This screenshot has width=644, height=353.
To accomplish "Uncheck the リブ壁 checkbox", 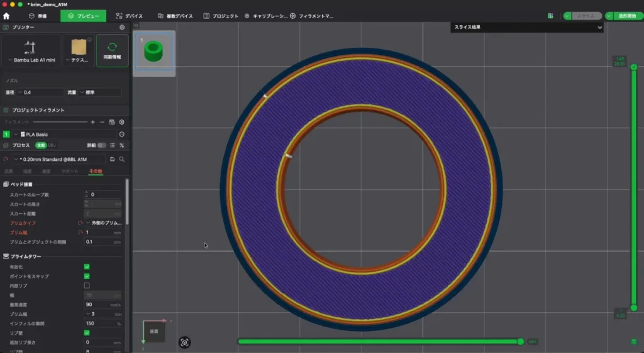I will (x=87, y=333).
